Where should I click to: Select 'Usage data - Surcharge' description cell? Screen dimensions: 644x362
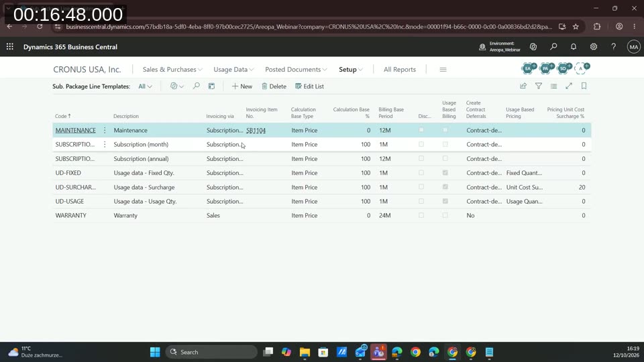(144, 187)
